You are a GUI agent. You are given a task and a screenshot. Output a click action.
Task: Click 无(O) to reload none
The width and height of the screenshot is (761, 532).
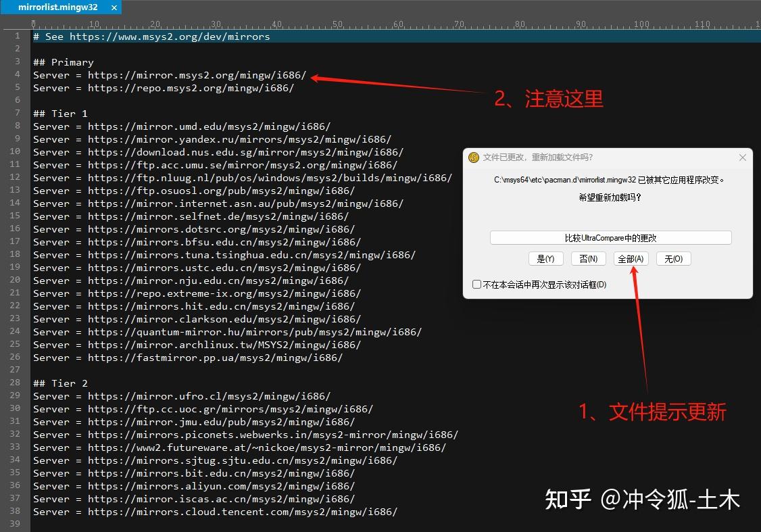click(x=673, y=258)
